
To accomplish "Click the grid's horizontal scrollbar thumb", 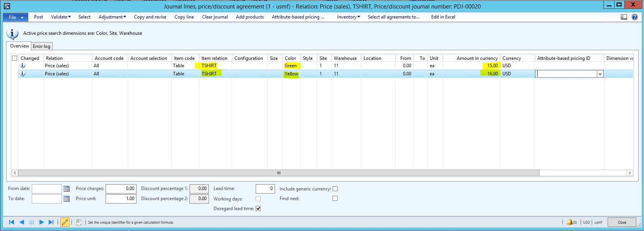I will point(278,173).
